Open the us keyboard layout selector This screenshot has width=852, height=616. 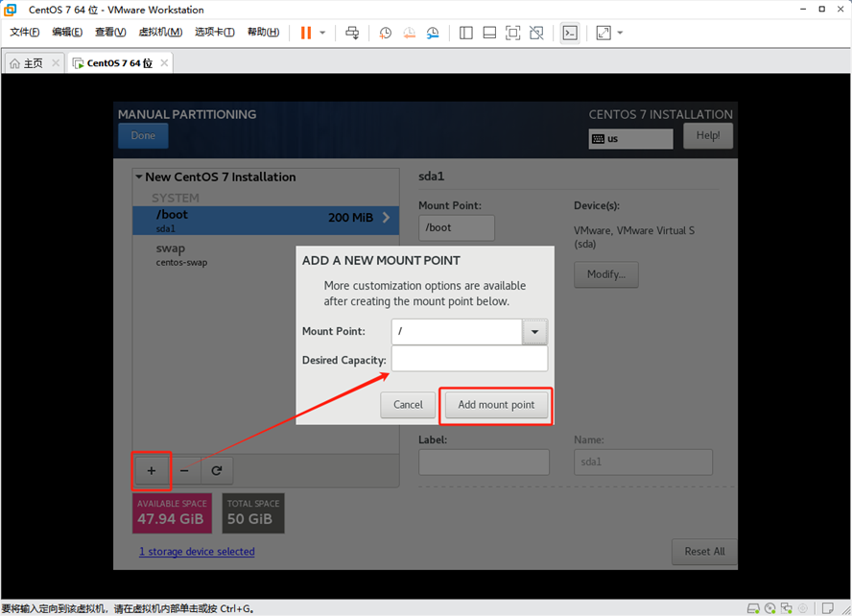[x=630, y=139]
